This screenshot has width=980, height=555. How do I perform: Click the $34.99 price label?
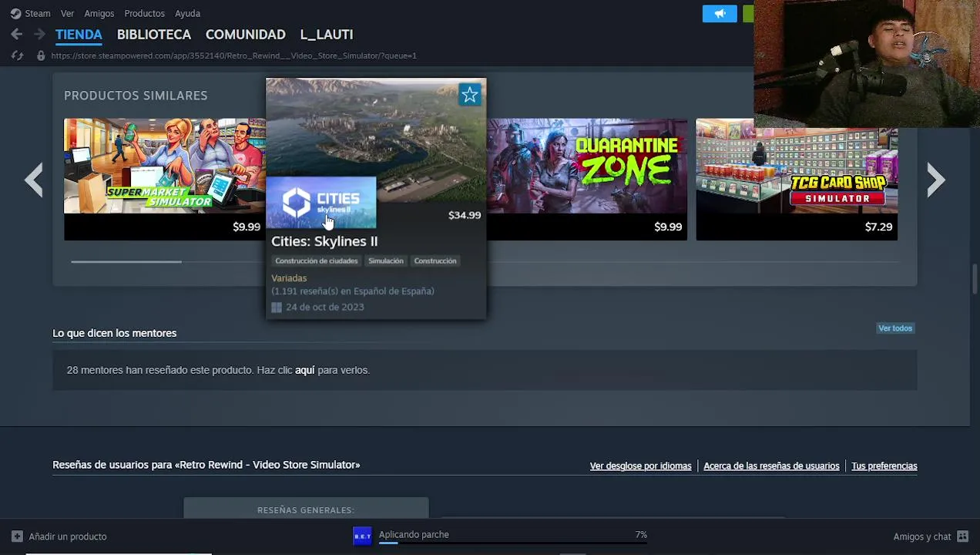[x=465, y=215]
